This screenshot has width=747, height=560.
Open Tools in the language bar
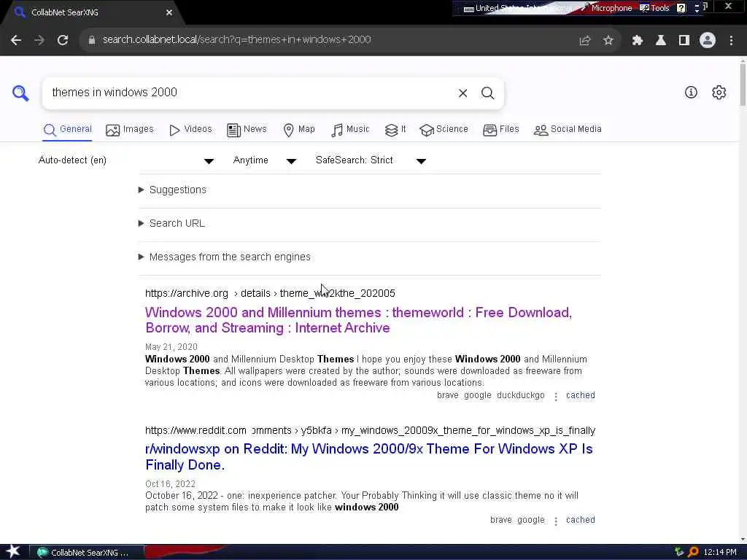click(x=654, y=8)
